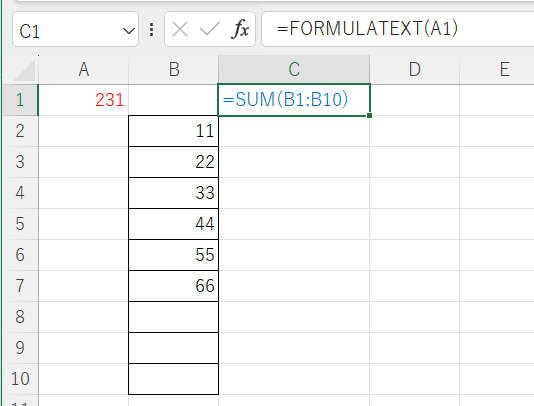Click the formula bar showing =FORMULATEXT(A1)

click(x=397, y=29)
